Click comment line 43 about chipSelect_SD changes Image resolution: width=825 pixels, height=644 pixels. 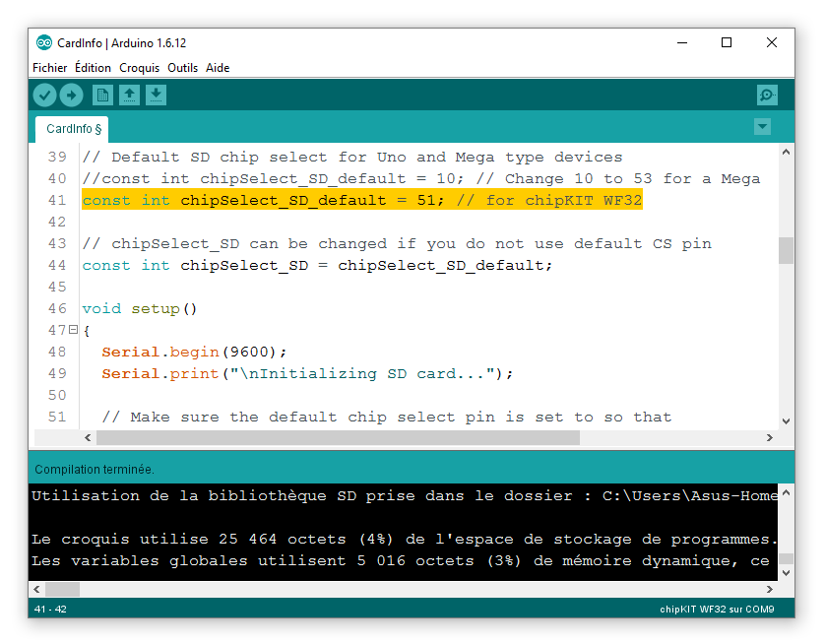tap(397, 243)
